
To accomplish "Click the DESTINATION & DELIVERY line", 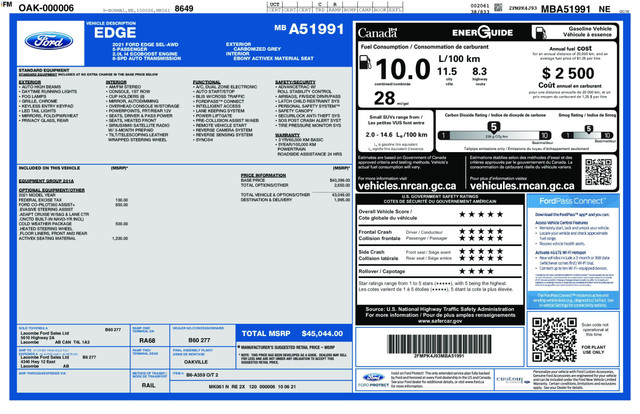I will coord(295,200).
